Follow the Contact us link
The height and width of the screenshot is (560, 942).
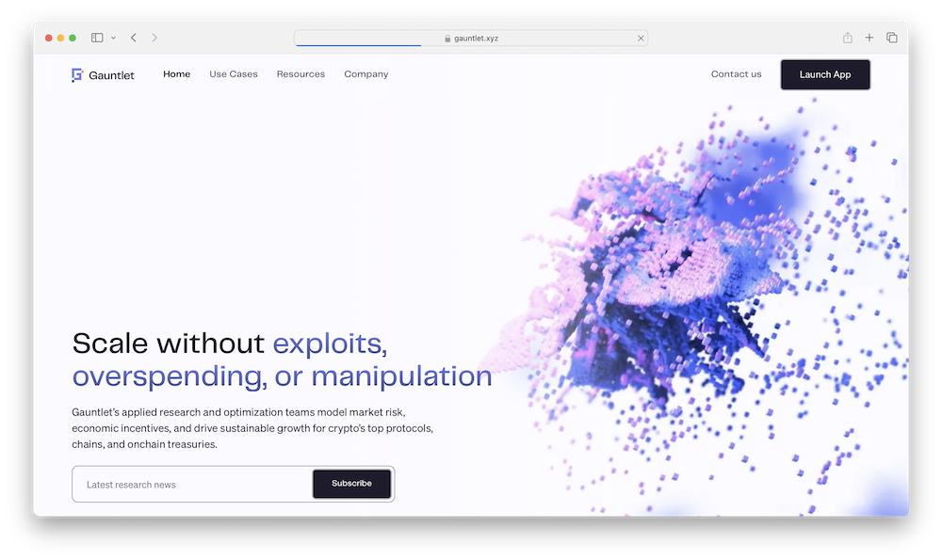[736, 73]
